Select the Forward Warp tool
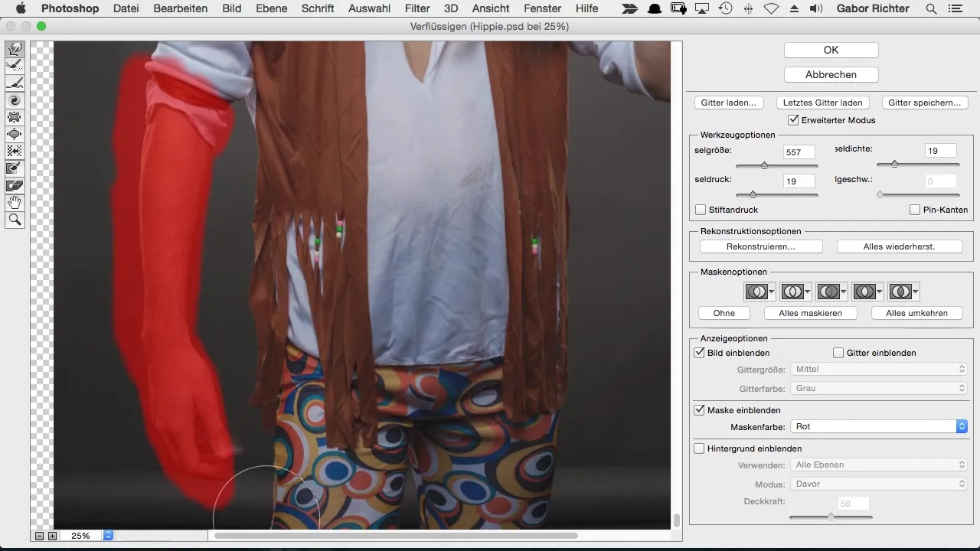The width and height of the screenshot is (980, 551). pyautogui.click(x=15, y=50)
